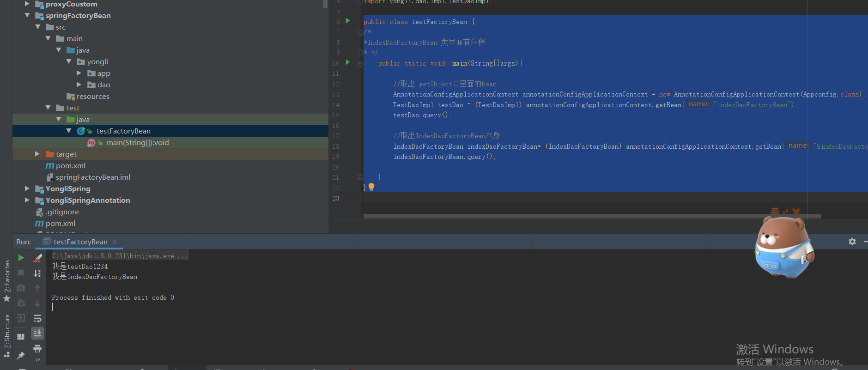868x370 pixels.
Task: Run class testFactoryBean from line 6 gutter
Action: pyautogui.click(x=348, y=21)
